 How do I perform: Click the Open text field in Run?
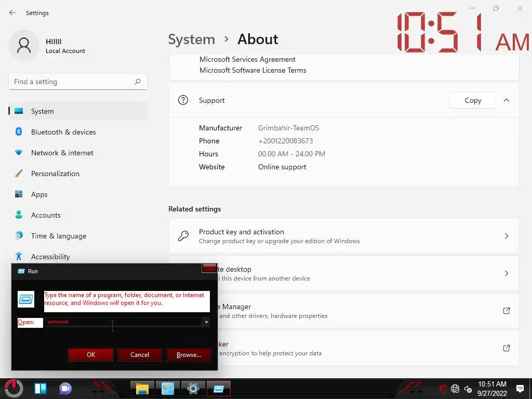(124, 322)
